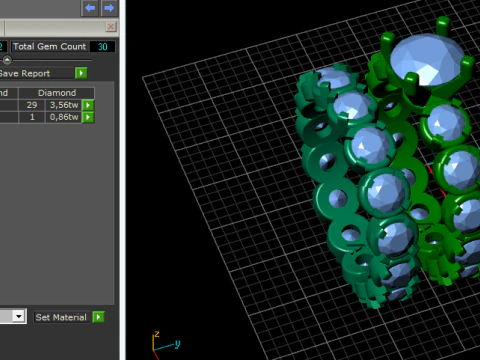Screen dimensions: 480x360
Task: Select the 3,56tw weight cell
Action: (64, 105)
